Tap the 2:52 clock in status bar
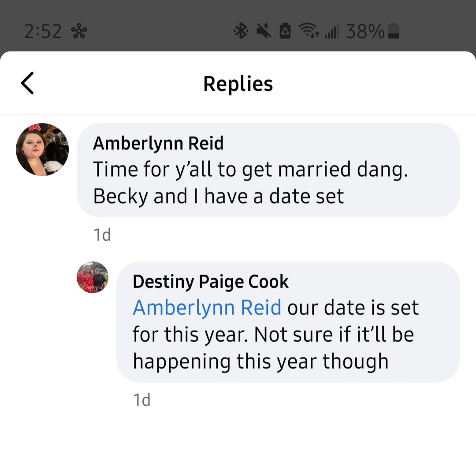This screenshot has width=476, height=454. [43, 32]
